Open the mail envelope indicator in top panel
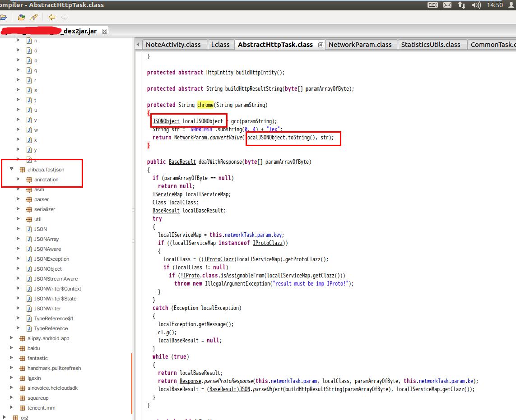Screen dimensions: 516x420 [447, 5]
